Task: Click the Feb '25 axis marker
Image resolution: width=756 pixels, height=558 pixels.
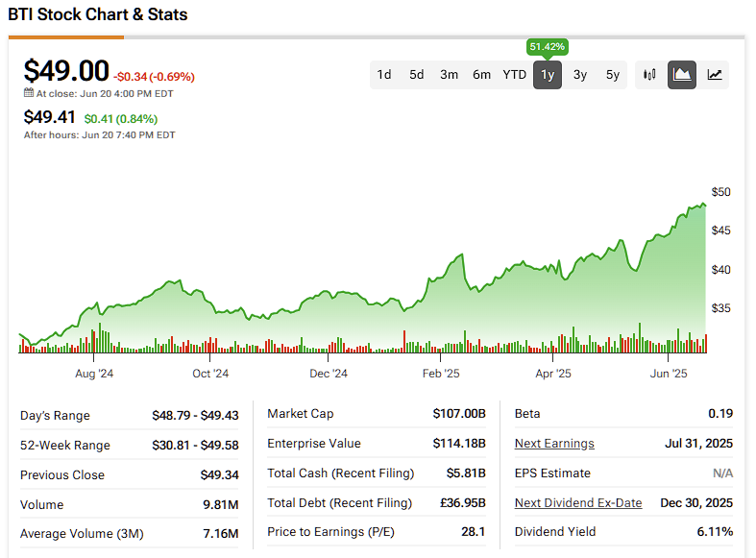Action: tap(441, 374)
